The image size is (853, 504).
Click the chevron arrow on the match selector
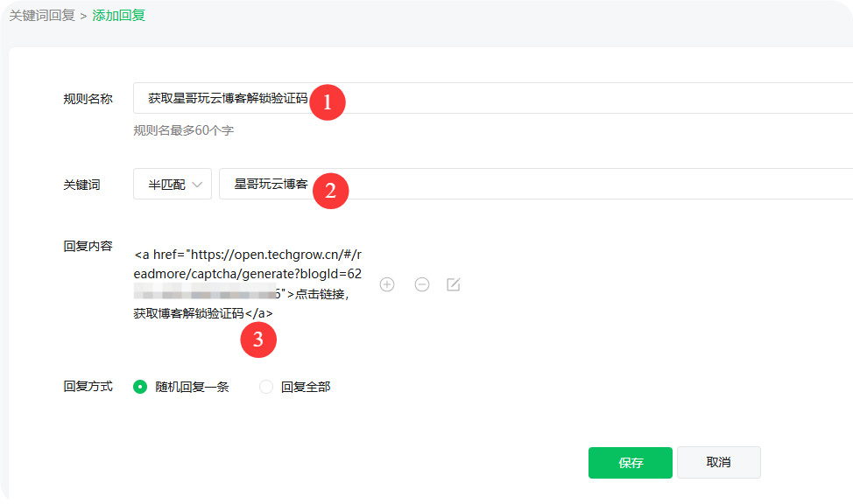tap(199, 183)
